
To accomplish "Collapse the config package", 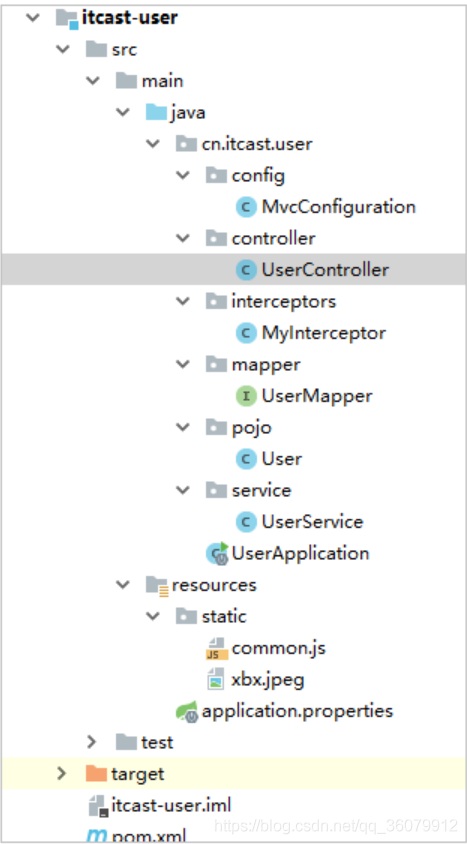I will [x=183, y=175].
